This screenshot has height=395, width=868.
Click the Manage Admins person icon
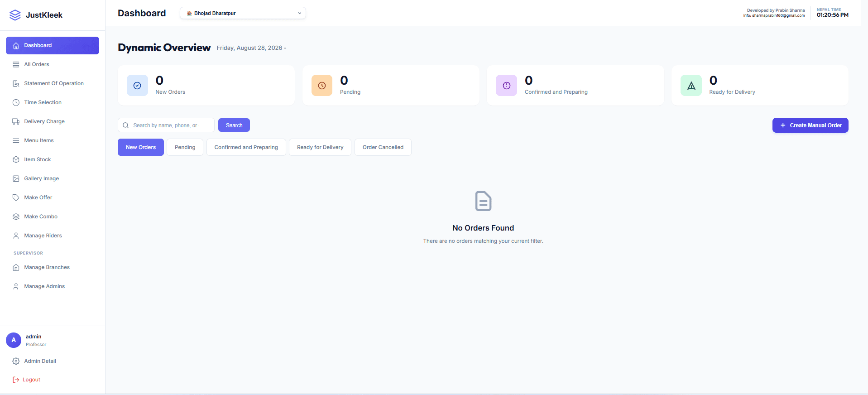click(x=16, y=286)
